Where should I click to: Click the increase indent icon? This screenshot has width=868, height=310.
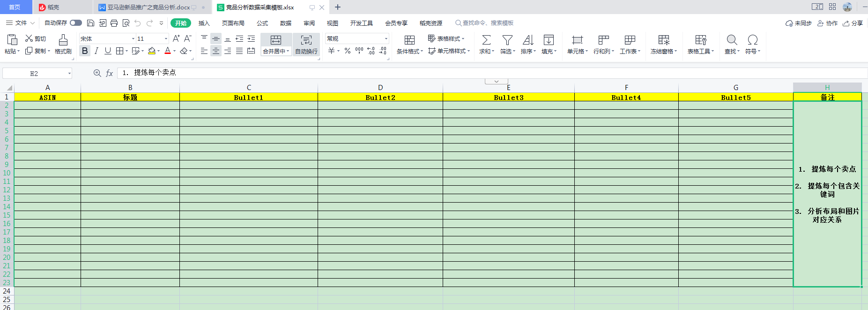(x=251, y=38)
